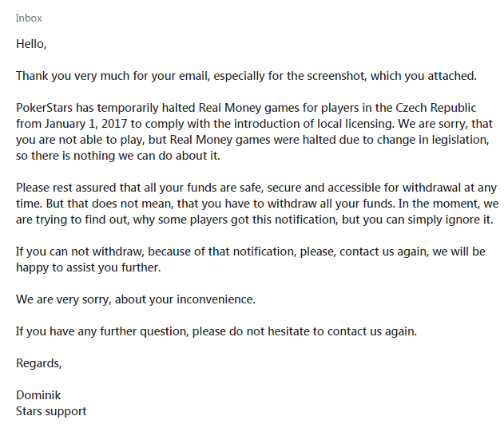Click the "We are very sorry" line
The height and width of the screenshot is (424, 504).
[136, 299]
